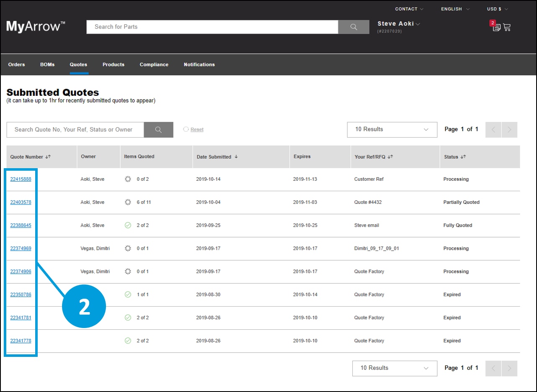Open the ENGLISH language dropdown
The width and height of the screenshot is (537, 392).
[454, 9]
